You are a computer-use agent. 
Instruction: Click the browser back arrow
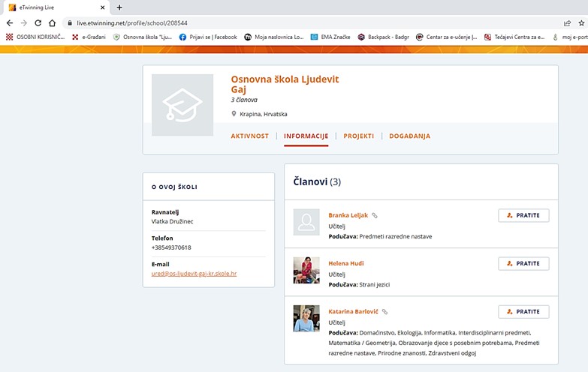point(10,22)
